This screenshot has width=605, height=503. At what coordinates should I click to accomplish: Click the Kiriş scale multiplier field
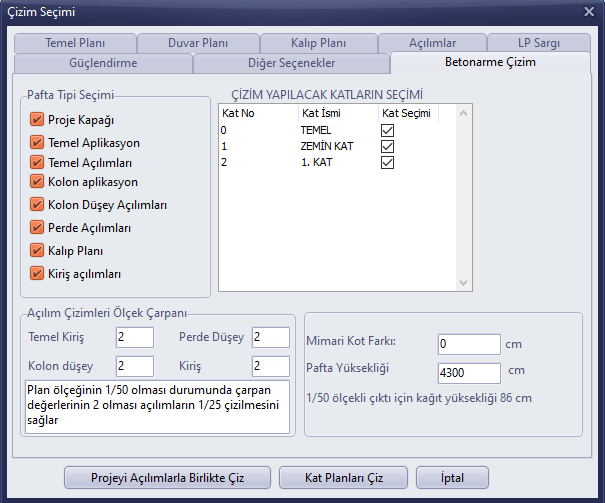click(x=271, y=366)
